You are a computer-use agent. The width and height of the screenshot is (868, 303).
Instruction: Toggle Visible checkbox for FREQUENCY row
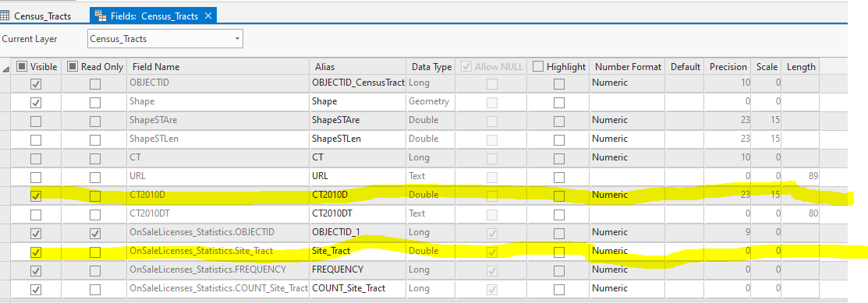36,271
